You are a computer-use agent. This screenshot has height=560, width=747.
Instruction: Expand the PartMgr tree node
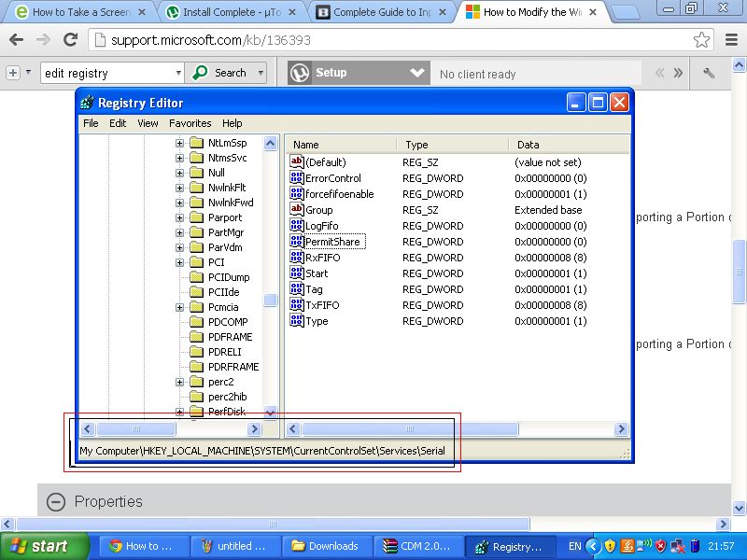[179, 232]
